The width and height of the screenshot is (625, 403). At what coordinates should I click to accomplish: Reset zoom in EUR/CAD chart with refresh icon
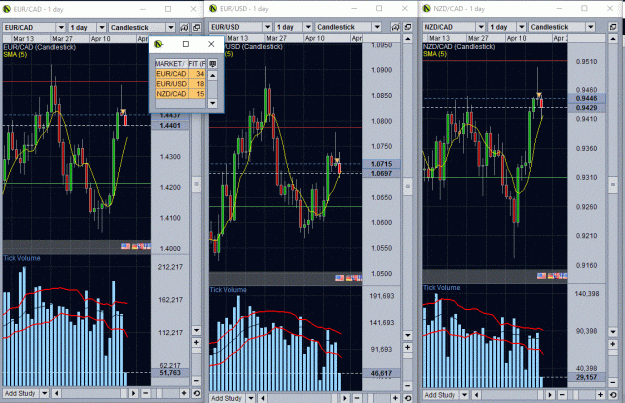tap(197, 393)
